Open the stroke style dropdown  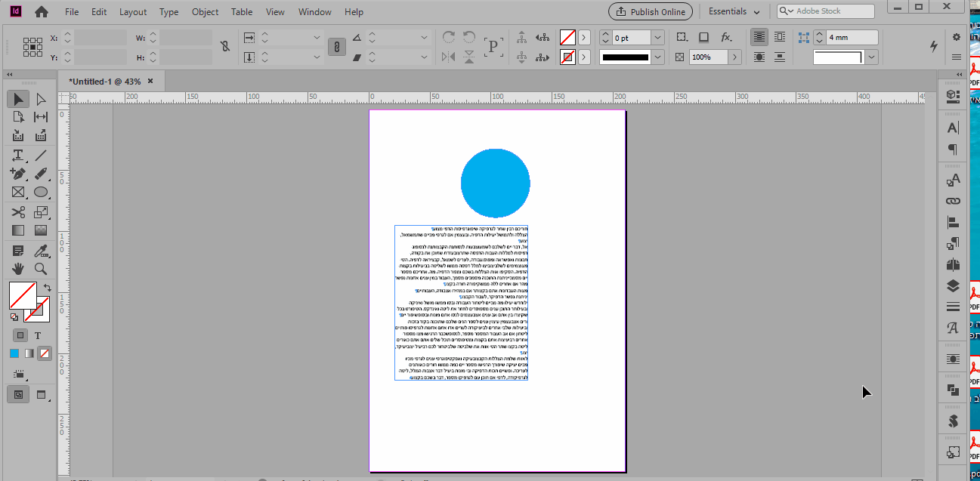[x=657, y=57]
